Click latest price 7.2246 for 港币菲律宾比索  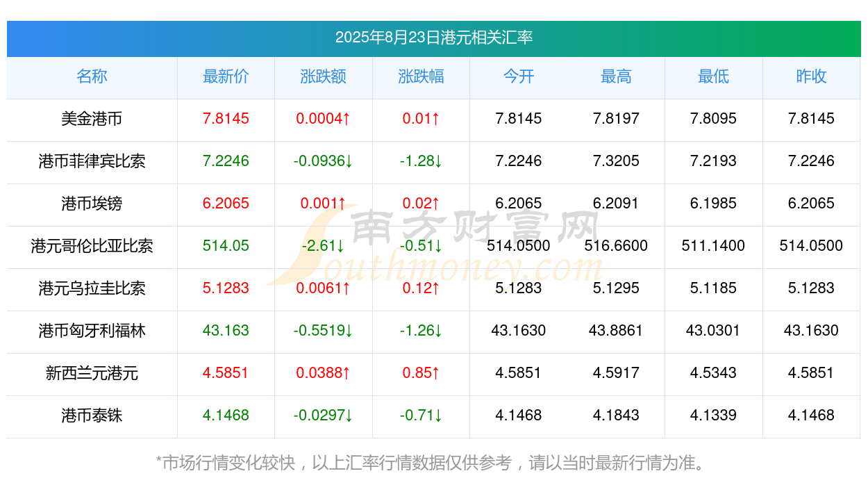tap(226, 161)
